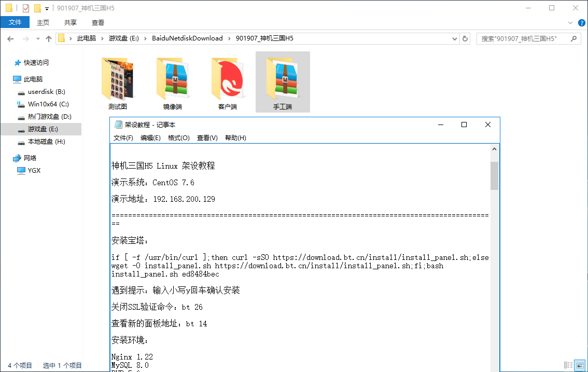Screen dimensions: 588x372
Task: Open the 查看 ribbon tab
Action: [x=98, y=23]
